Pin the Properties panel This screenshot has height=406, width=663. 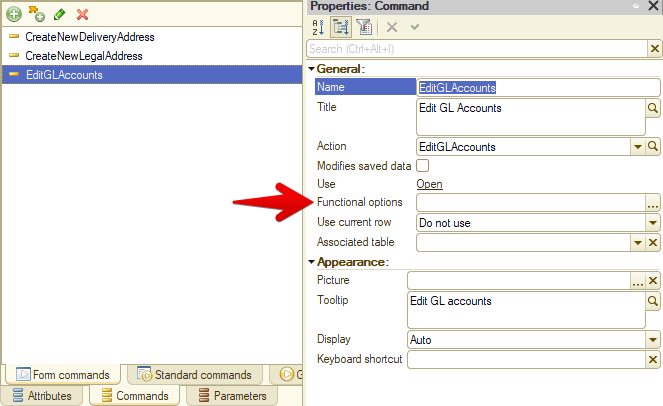point(636,6)
